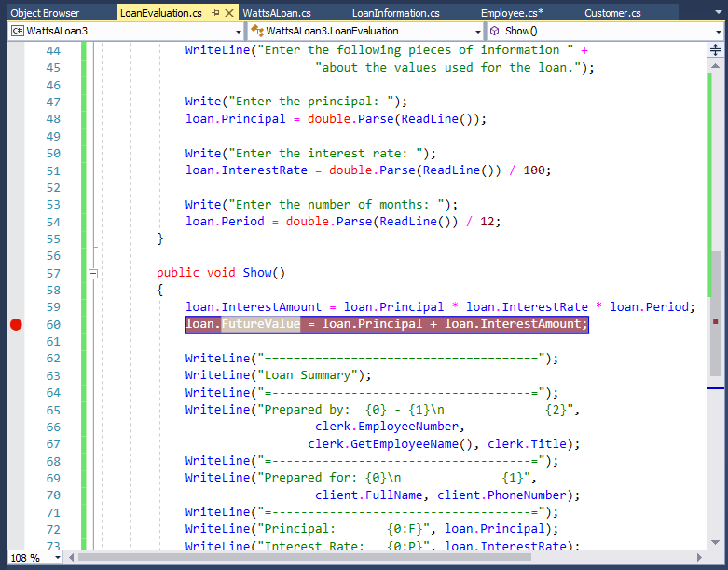Click the vertical scrollbar thumb
Image resolution: width=728 pixels, height=570 pixels.
click(x=717, y=314)
